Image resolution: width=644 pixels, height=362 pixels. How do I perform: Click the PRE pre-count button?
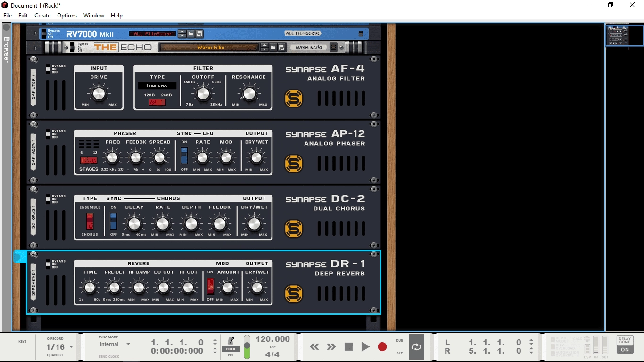231,355
